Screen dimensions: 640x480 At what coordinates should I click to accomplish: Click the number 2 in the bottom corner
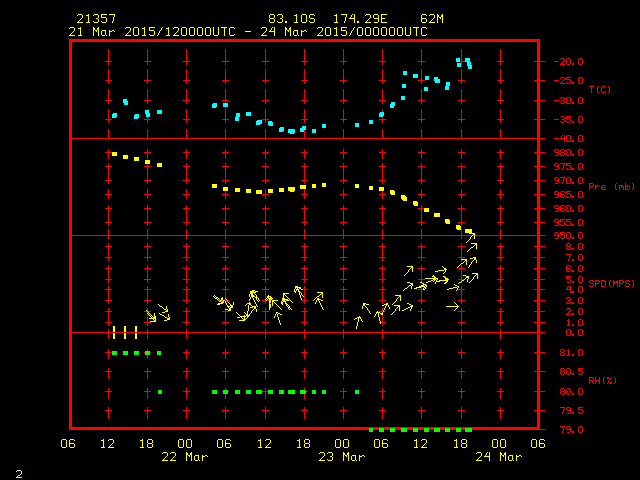tap(19, 474)
